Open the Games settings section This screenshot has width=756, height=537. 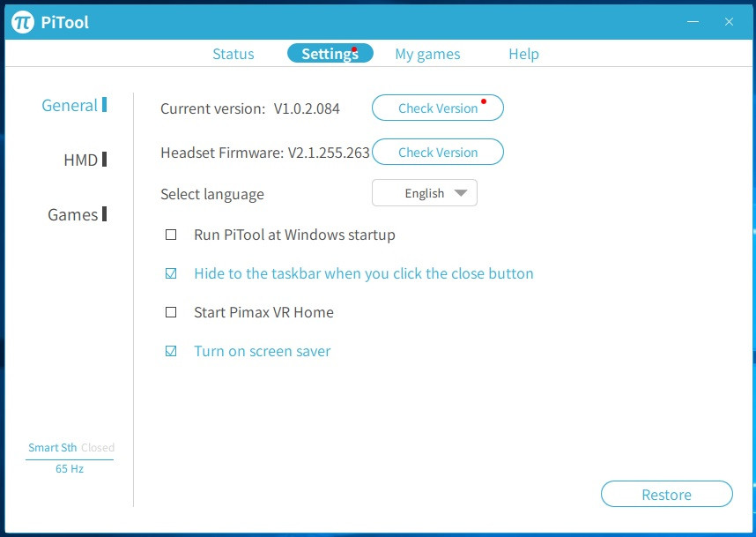tap(78, 214)
